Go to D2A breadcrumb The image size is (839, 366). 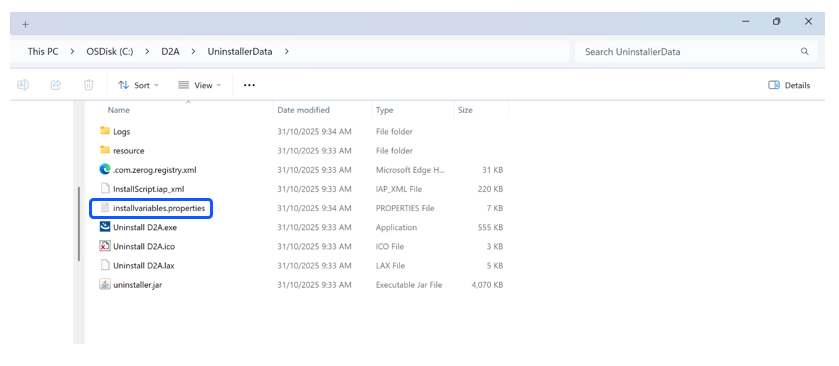pyautogui.click(x=170, y=52)
